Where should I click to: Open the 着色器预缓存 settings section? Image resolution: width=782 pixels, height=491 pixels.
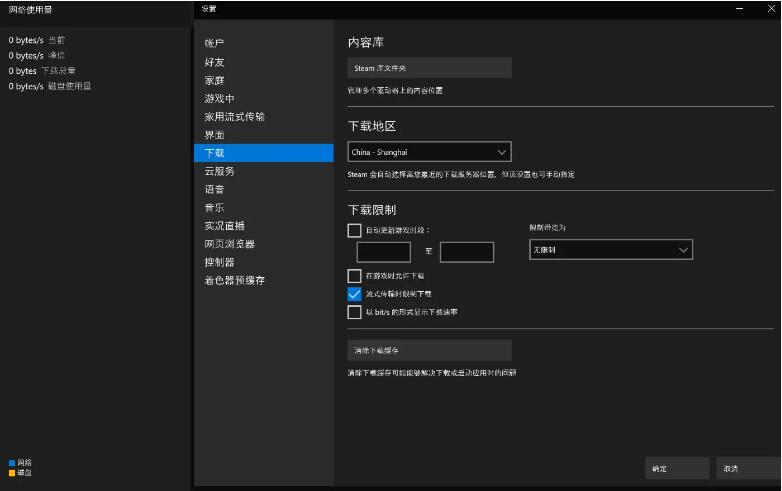pyautogui.click(x=235, y=281)
